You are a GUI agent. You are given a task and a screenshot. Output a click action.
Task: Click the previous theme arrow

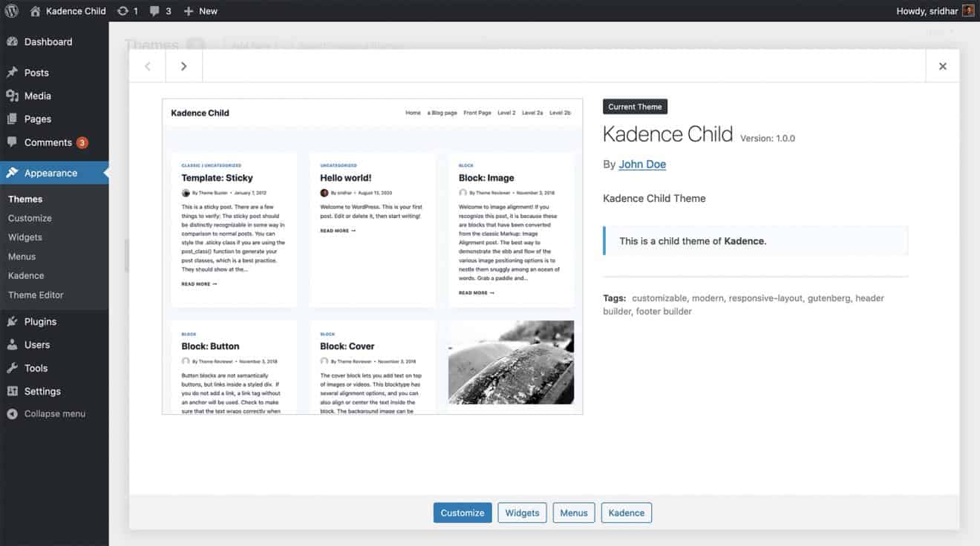point(147,66)
